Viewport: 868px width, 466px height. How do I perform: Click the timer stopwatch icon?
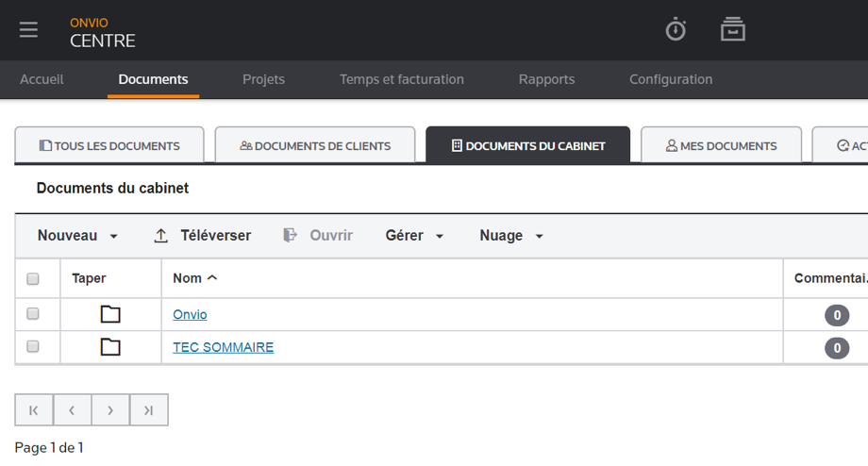tap(676, 29)
